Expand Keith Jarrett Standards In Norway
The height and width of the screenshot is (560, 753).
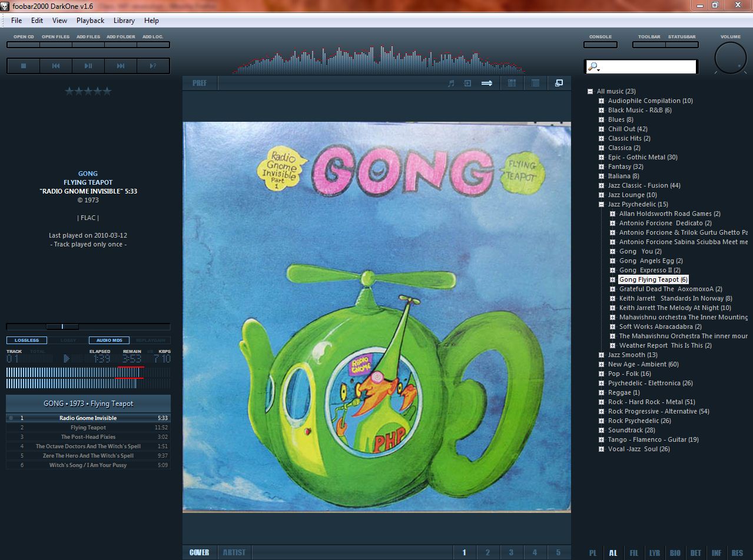(x=612, y=298)
